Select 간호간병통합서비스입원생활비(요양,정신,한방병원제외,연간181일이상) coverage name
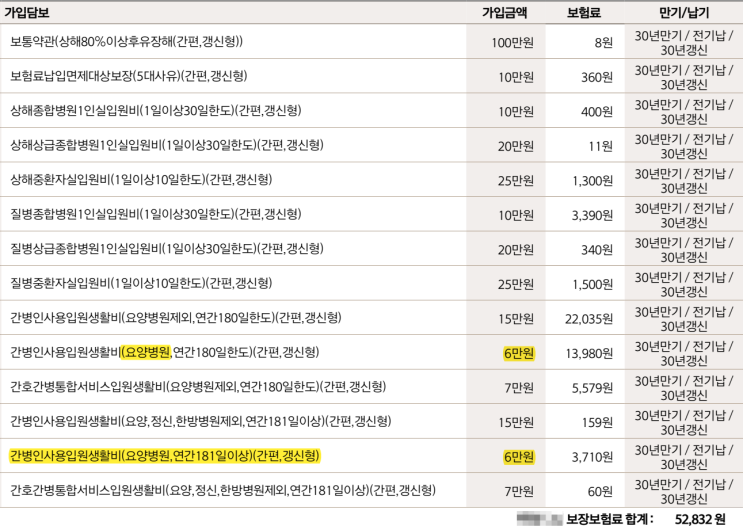Viewport: 743px width, 530px height. [x=223, y=490]
